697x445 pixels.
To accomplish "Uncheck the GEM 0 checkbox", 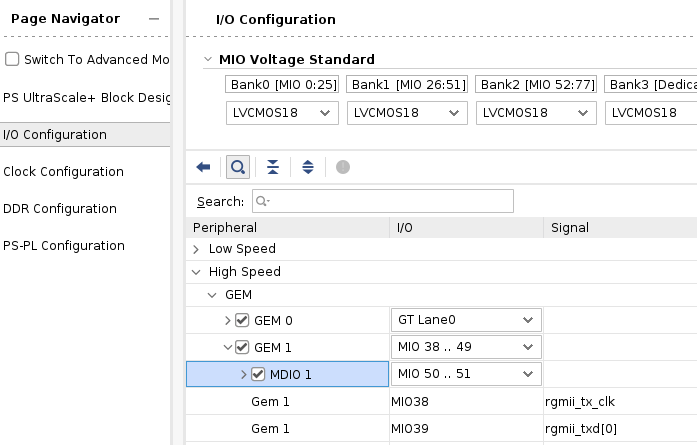I will tap(242, 321).
